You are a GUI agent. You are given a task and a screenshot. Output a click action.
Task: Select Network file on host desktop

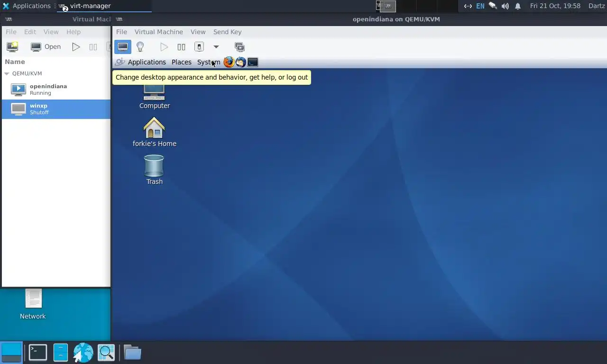pos(33,304)
